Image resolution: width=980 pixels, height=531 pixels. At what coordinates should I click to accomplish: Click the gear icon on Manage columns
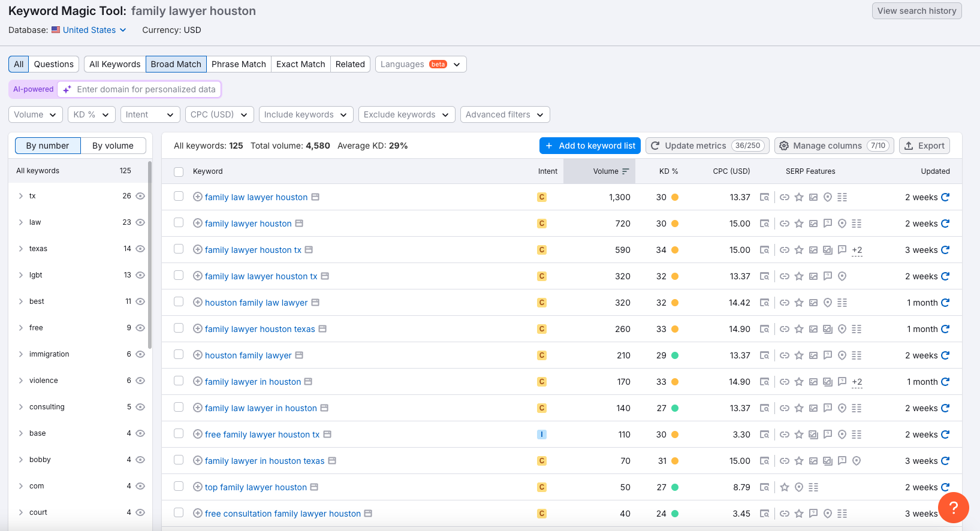784,146
